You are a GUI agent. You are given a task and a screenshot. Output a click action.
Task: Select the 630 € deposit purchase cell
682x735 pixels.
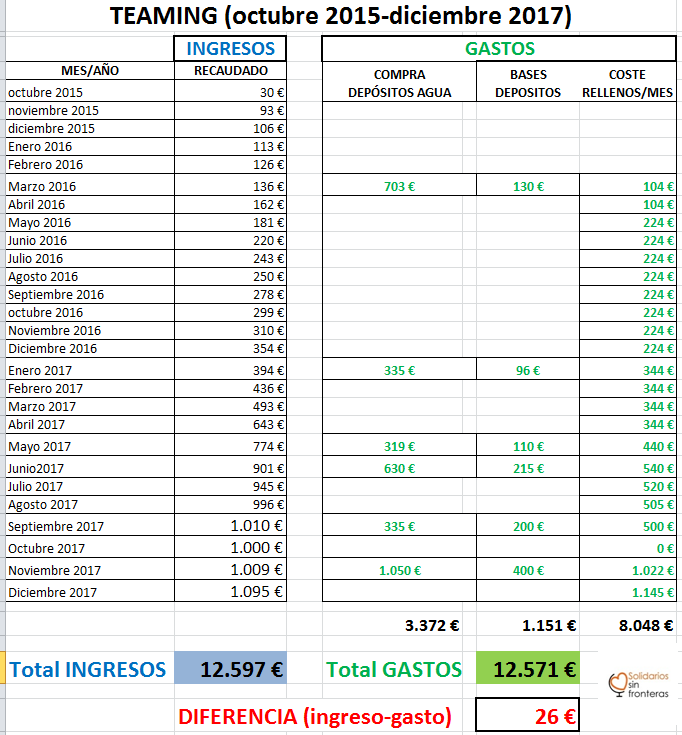pyautogui.click(x=399, y=468)
